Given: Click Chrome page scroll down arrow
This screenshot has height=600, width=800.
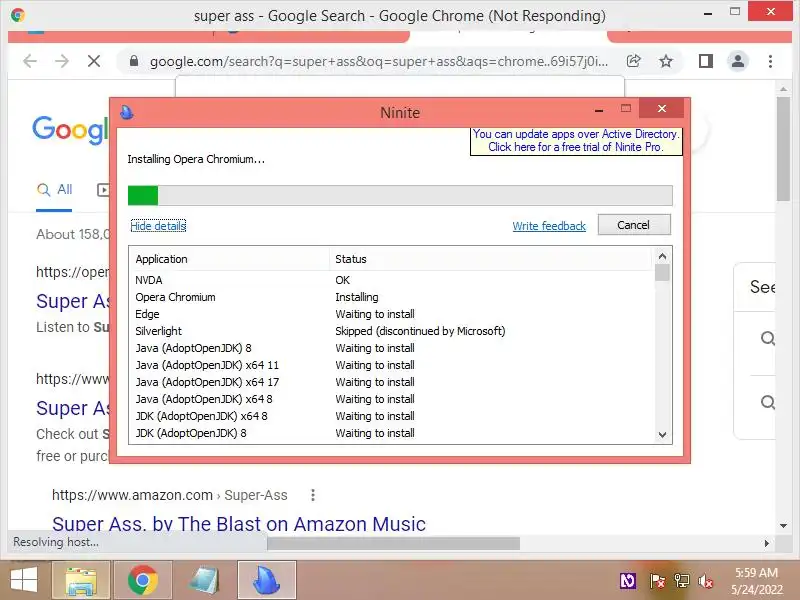Looking at the screenshot, I should coord(783,526).
